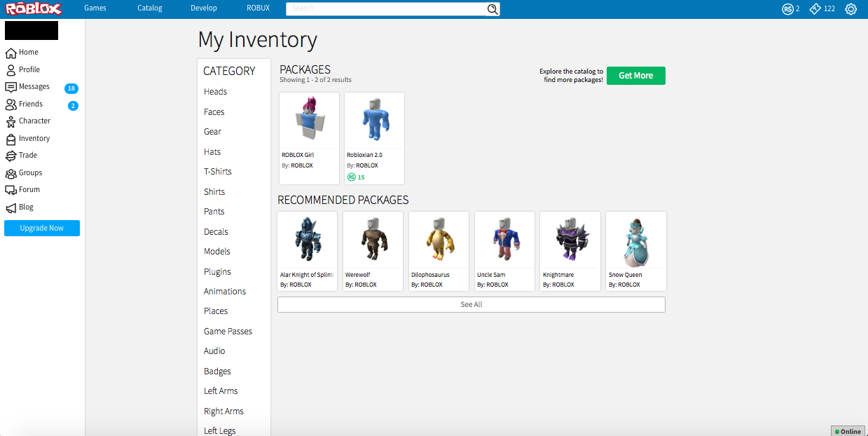This screenshot has height=436, width=868.
Task: Click the Werewolf package title text
Action: 357,275
